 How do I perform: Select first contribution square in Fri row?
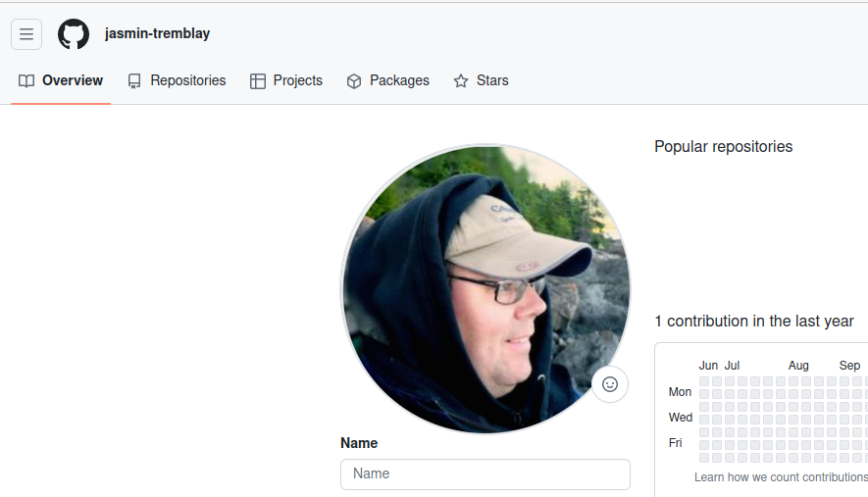pos(704,445)
